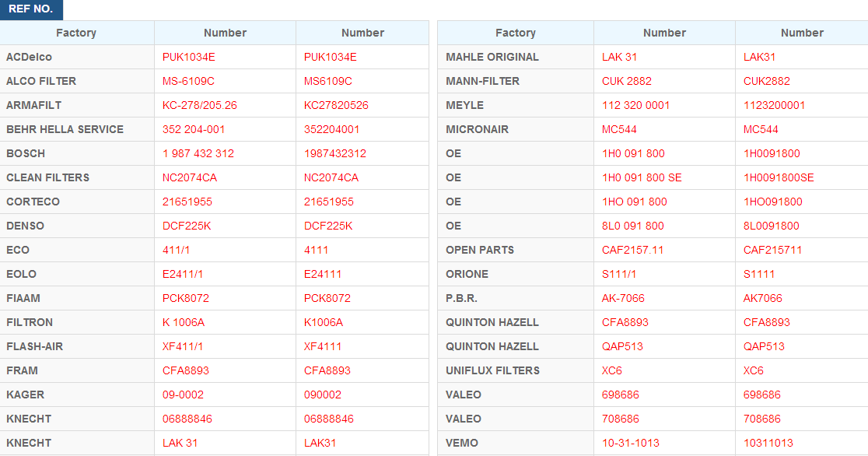Click number 1HO091800
The width and height of the screenshot is (868, 456).
click(x=773, y=202)
